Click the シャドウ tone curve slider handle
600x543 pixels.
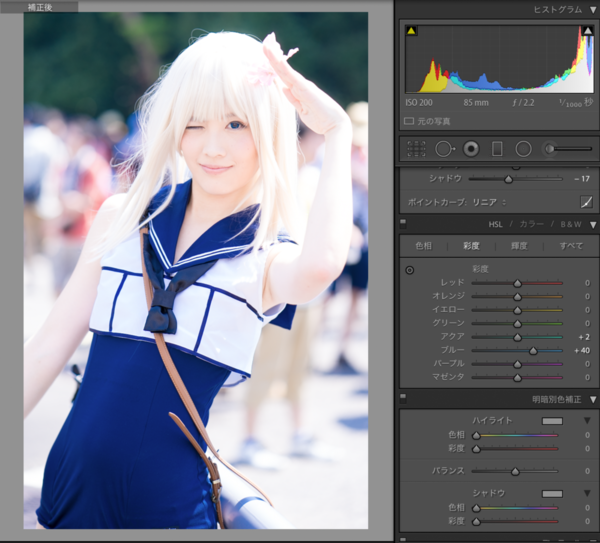pos(509,179)
